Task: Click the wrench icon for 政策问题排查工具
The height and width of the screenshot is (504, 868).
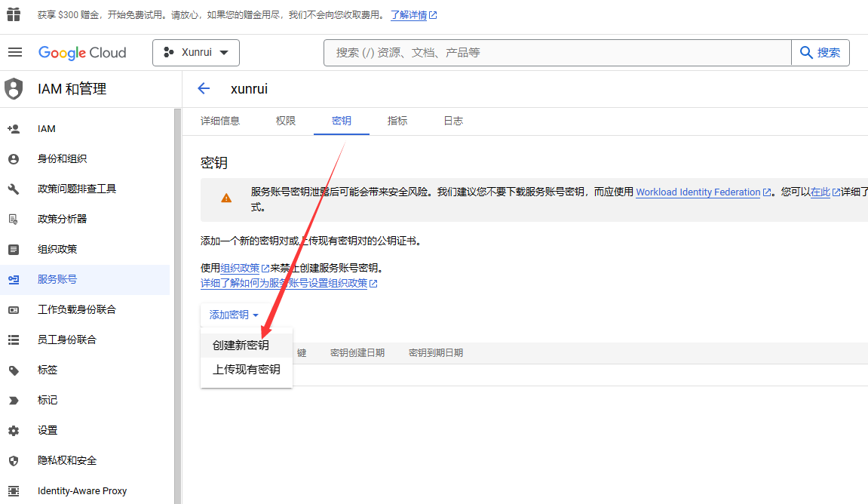Action: click(14, 189)
